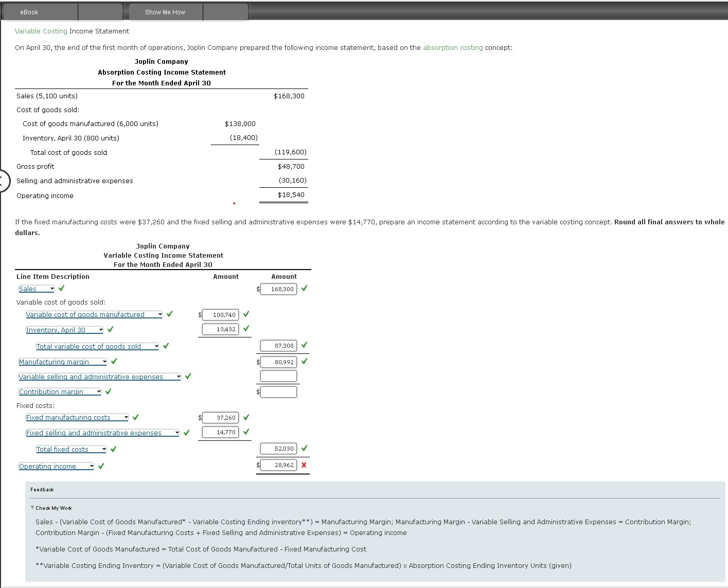The height and width of the screenshot is (588, 728).
Task: Select the 100,740 amount input field
Action: tap(220, 314)
